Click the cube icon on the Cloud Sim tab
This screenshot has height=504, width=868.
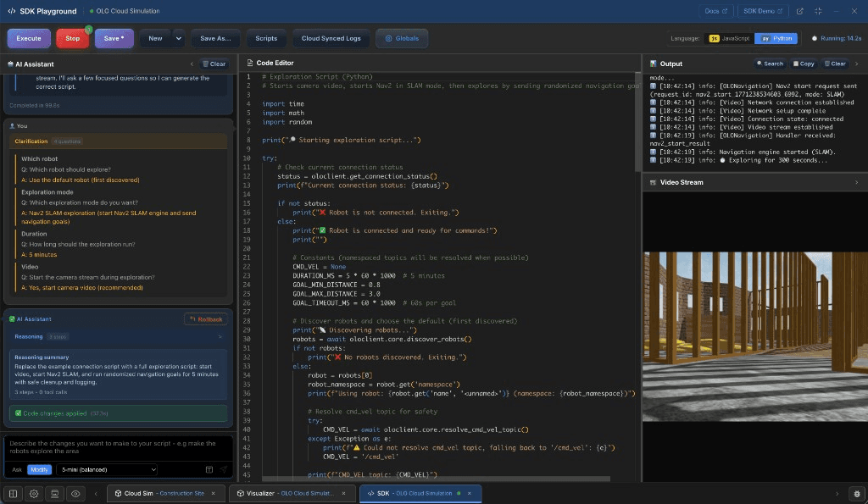pos(118,493)
